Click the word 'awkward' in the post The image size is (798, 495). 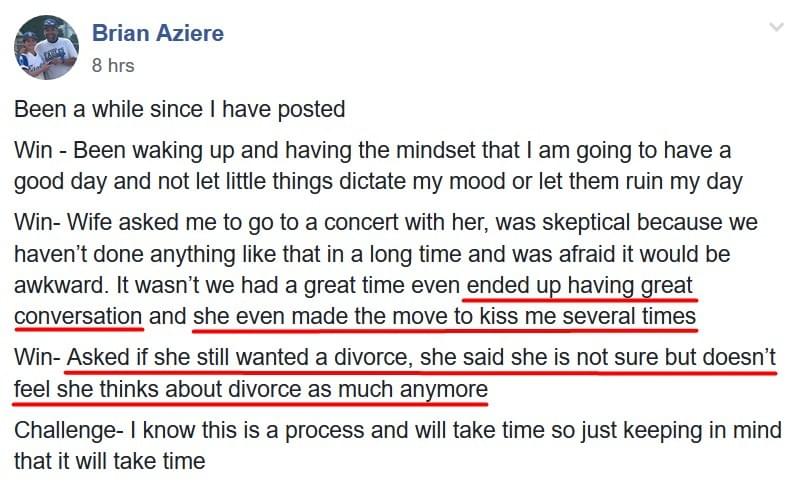[61, 285]
